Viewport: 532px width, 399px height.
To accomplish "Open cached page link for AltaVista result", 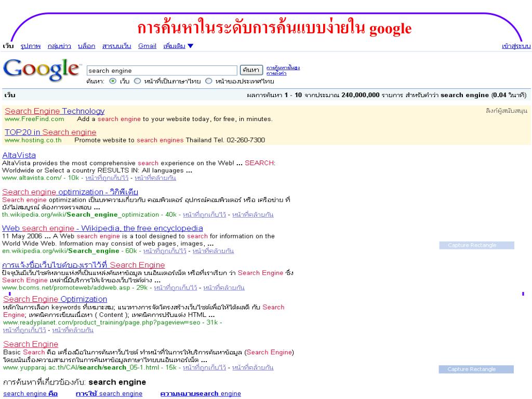I will point(107,178).
